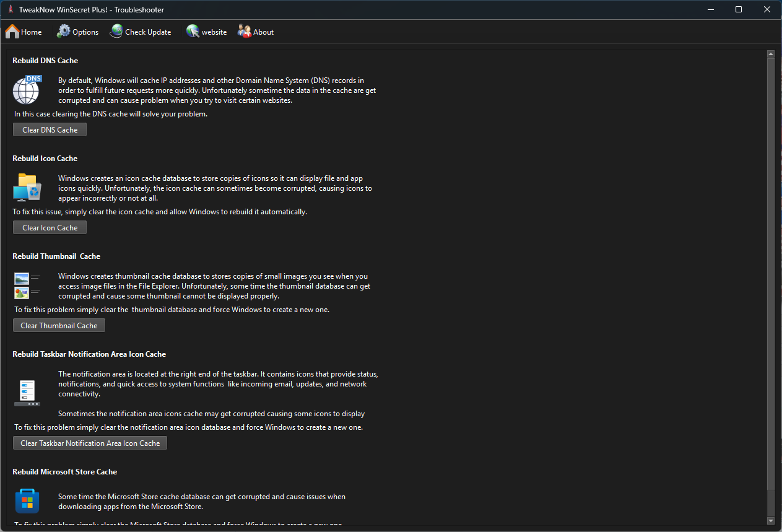This screenshot has width=782, height=532.
Task: Show the About menu label
Action: tap(263, 32)
